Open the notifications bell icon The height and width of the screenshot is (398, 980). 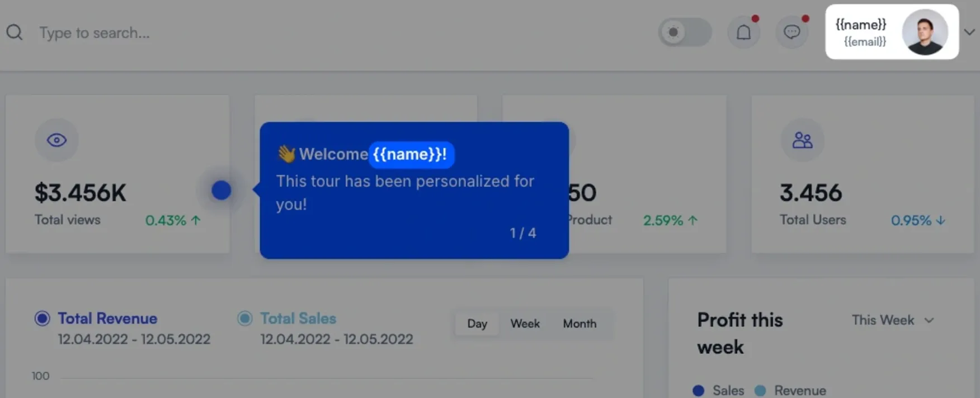[x=743, y=32]
